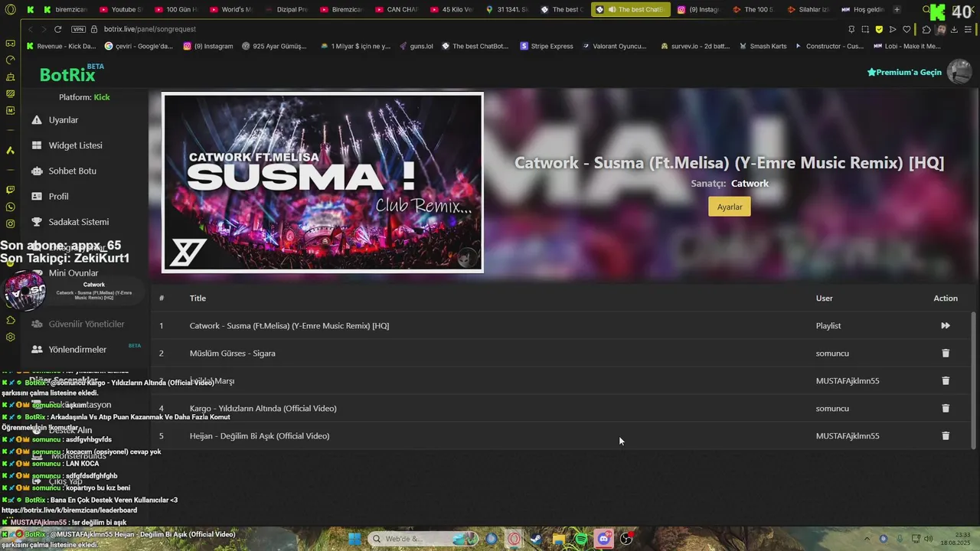980x551 pixels.
Task: Click the Catwork artist name
Action: click(750, 183)
